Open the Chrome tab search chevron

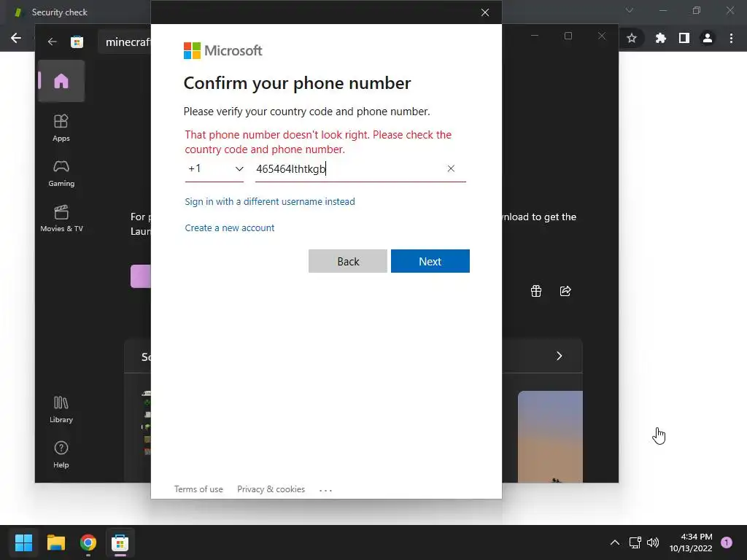[x=630, y=10]
